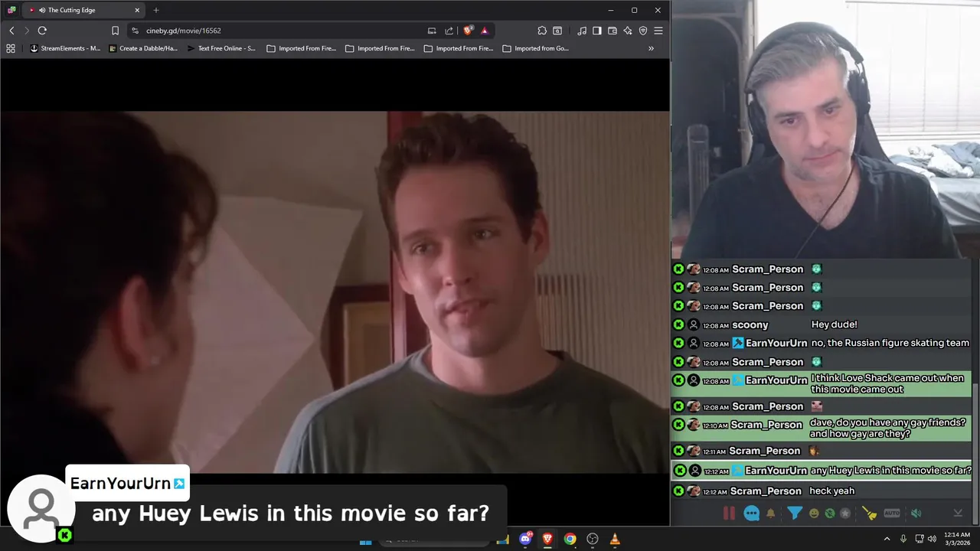Screen dimensions: 980x551
Task: Open the Brave Rewards triangle icon
Action: [485, 31]
